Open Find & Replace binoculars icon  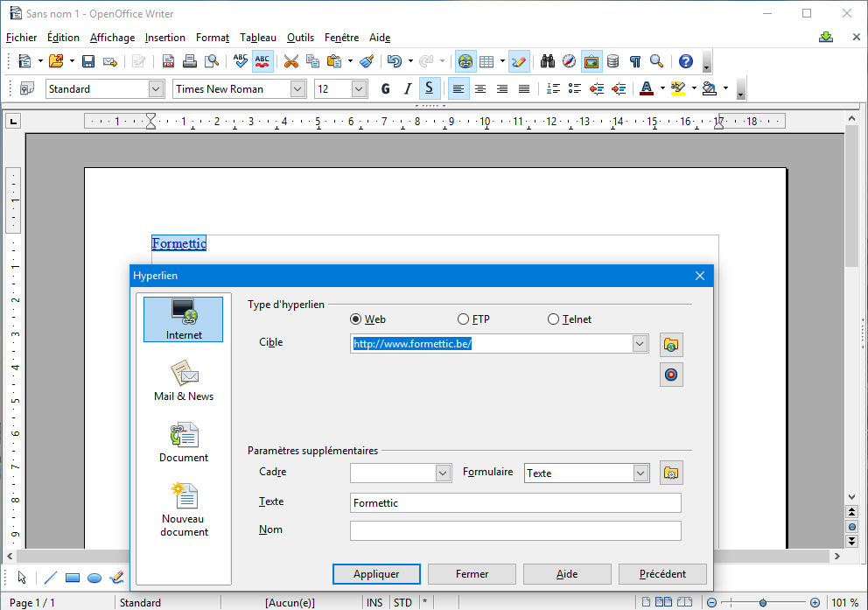pos(548,61)
